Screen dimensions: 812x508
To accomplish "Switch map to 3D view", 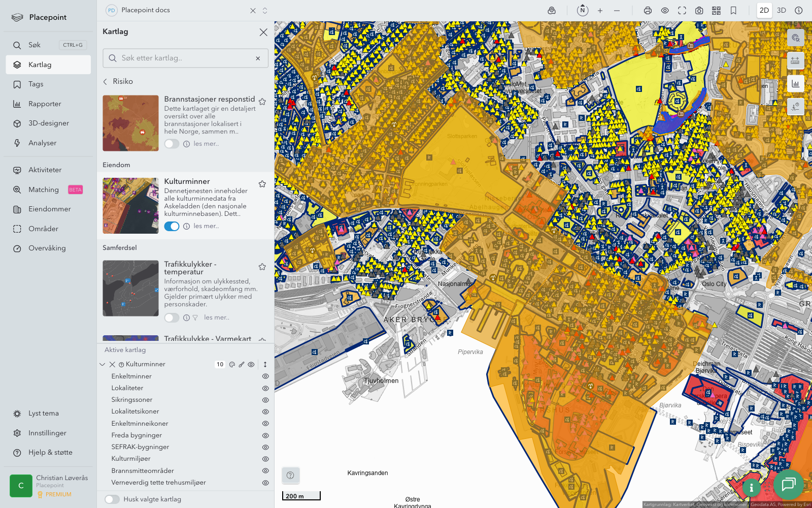I will [x=781, y=11].
